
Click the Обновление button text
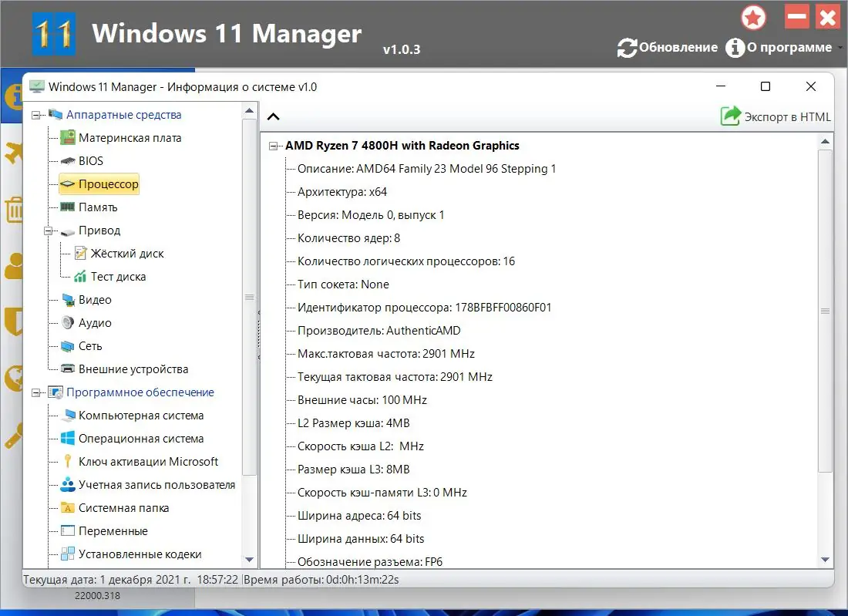coord(678,48)
